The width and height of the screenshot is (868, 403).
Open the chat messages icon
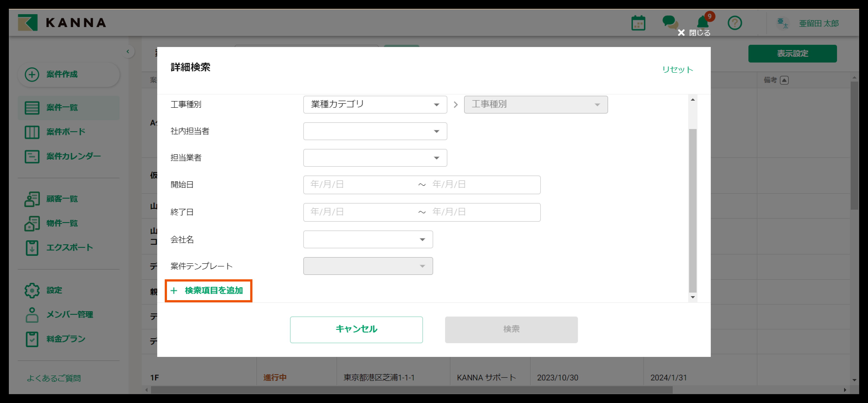(670, 23)
